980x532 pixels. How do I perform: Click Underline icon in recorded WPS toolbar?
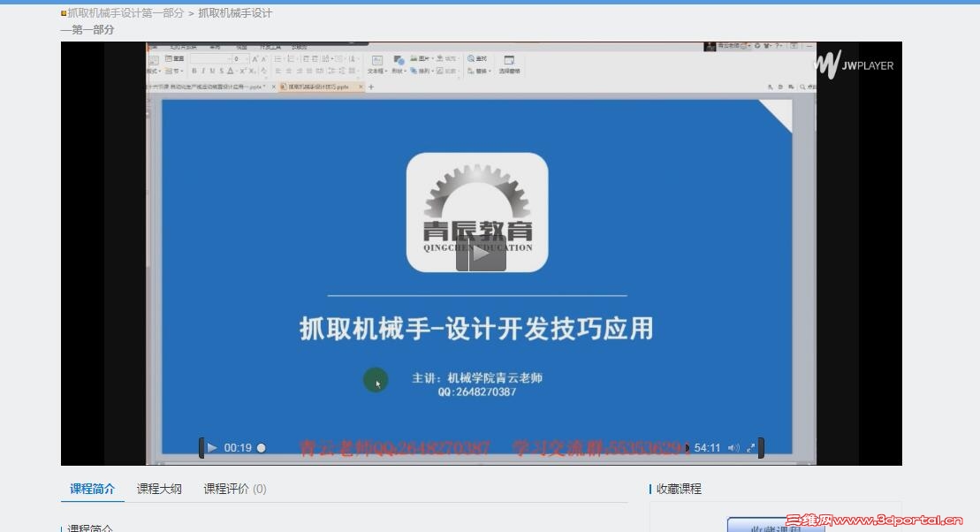tap(212, 72)
